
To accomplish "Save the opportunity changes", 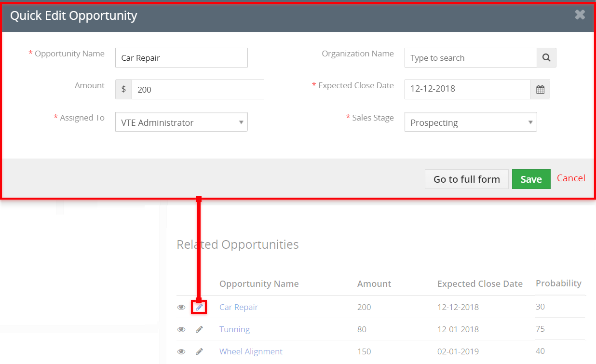I will [531, 179].
